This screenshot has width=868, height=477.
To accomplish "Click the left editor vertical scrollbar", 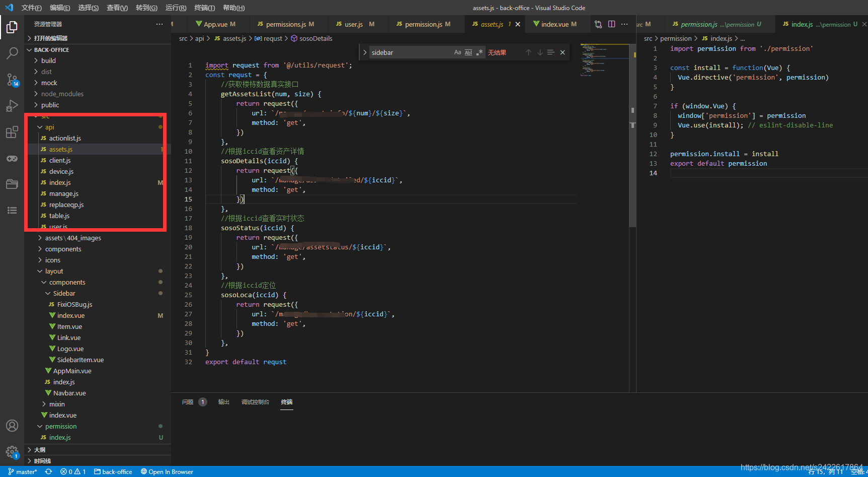I will [633, 136].
